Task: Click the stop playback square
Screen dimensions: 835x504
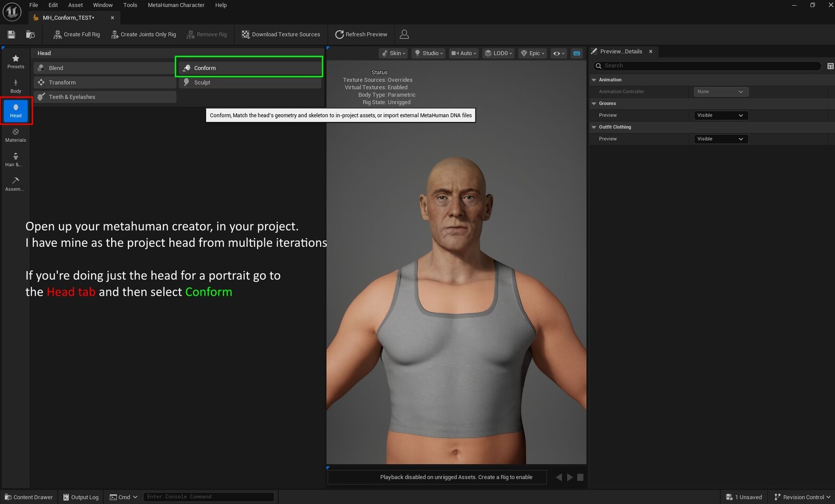Action: coord(580,477)
